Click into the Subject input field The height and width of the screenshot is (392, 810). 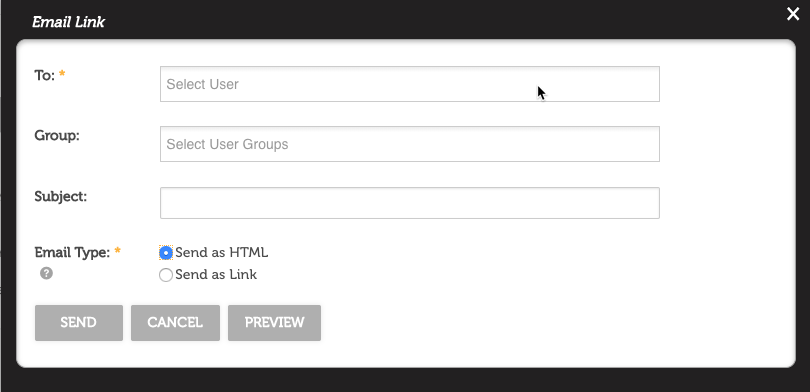click(x=410, y=203)
